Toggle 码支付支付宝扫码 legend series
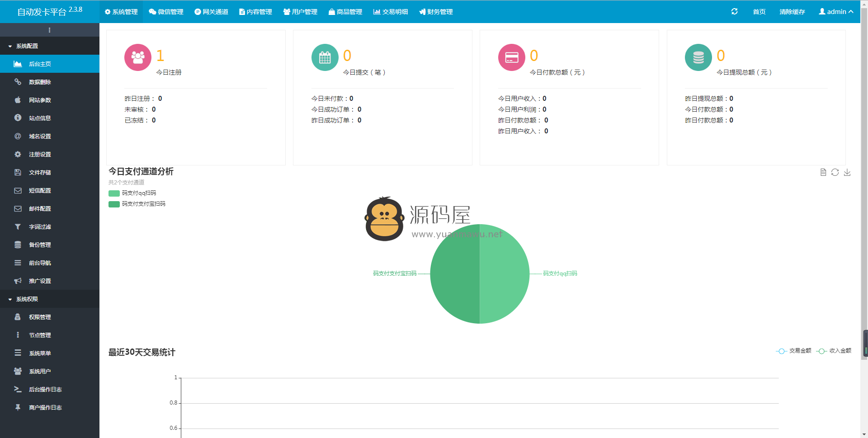The image size is (868, 438). [x=137, y=204]
